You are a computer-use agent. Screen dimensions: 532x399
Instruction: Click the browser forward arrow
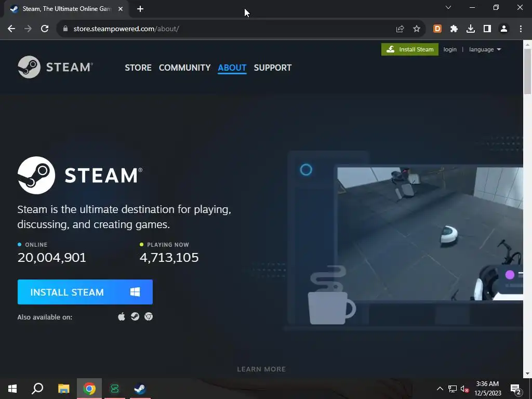point(28,29)
